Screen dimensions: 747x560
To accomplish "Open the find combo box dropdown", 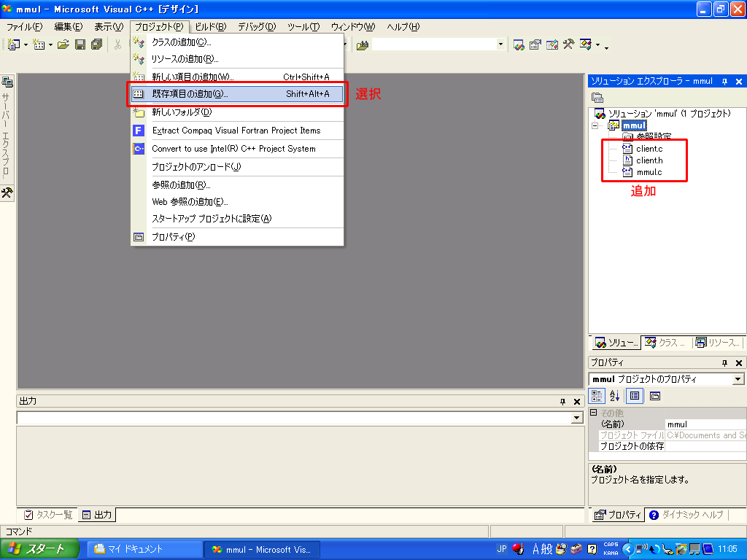I will 500,44.
